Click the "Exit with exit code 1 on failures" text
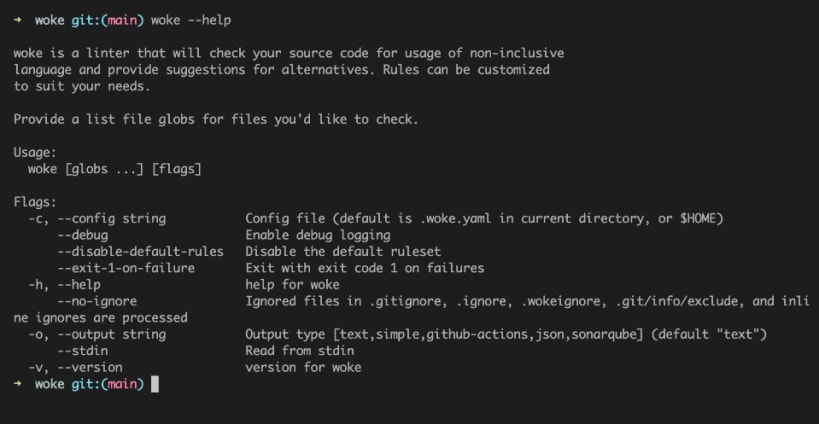This screenshot has height=424, width=819. click(364, 268)
